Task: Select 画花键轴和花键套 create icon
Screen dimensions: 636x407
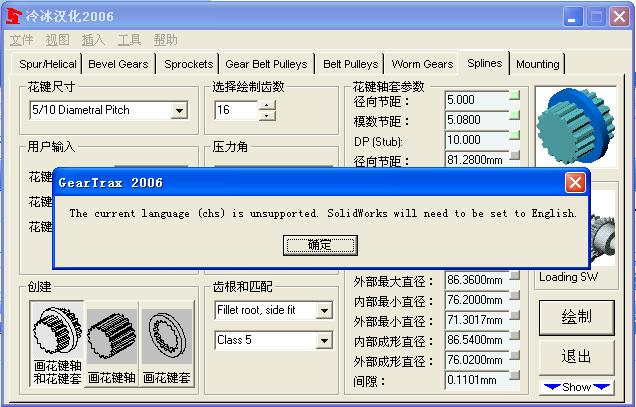Action: pos(57,344)
